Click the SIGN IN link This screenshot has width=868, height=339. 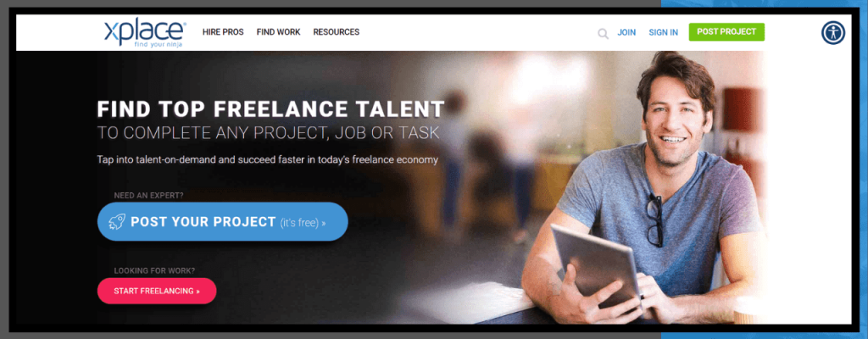point(663,33)
